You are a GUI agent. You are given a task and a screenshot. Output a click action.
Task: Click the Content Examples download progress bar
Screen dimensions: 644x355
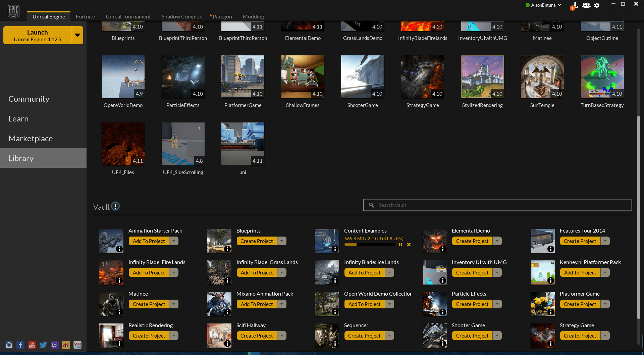click(370, 245)
